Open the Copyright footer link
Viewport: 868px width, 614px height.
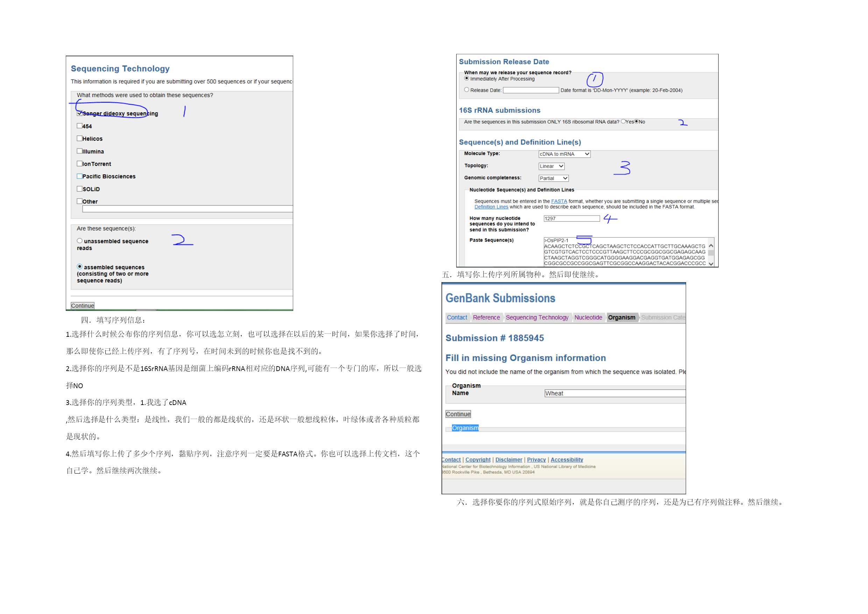(x=478, y=460)
